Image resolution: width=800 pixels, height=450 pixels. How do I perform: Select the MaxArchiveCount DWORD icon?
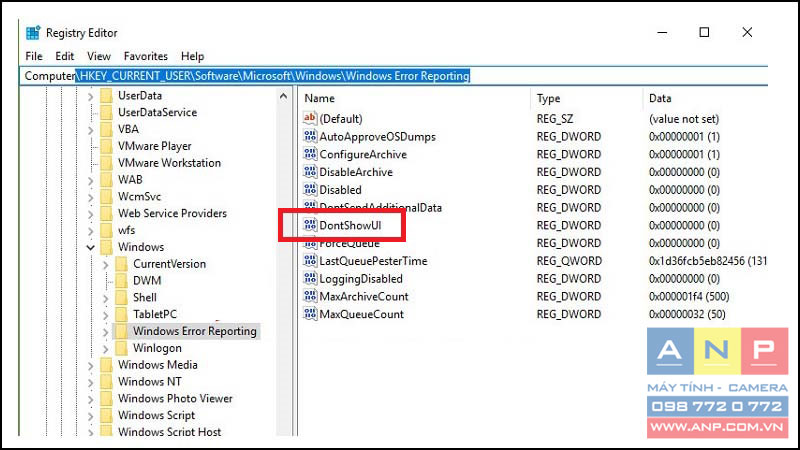pyautogui.click(x=310, y=296)
